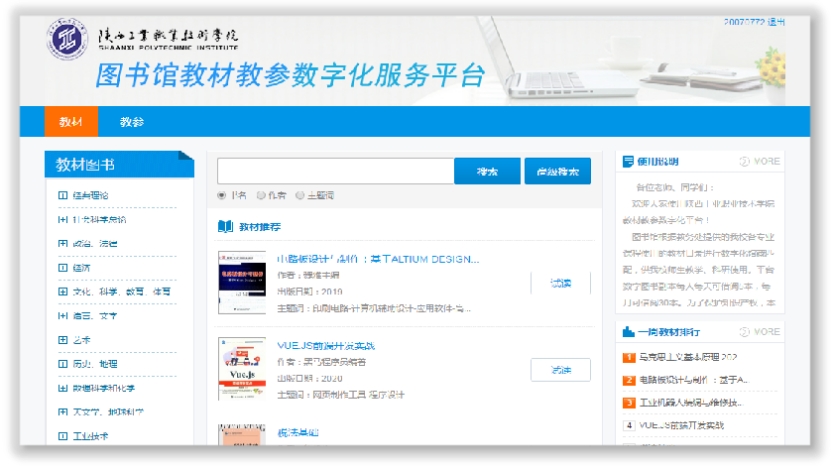The height and width of the screenshot is (466, 831).
Task: Expand the 历史、地理 category
Action: [63, 364]
